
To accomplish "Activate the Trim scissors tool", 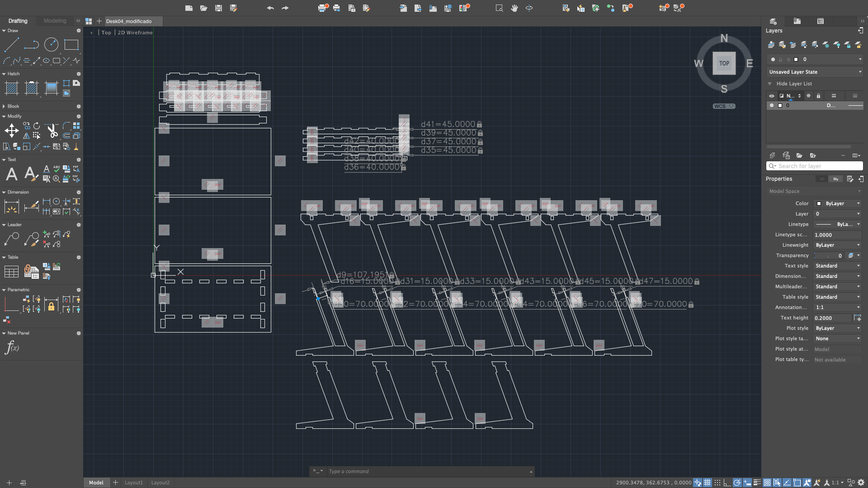I will click(x=52, y=131).
